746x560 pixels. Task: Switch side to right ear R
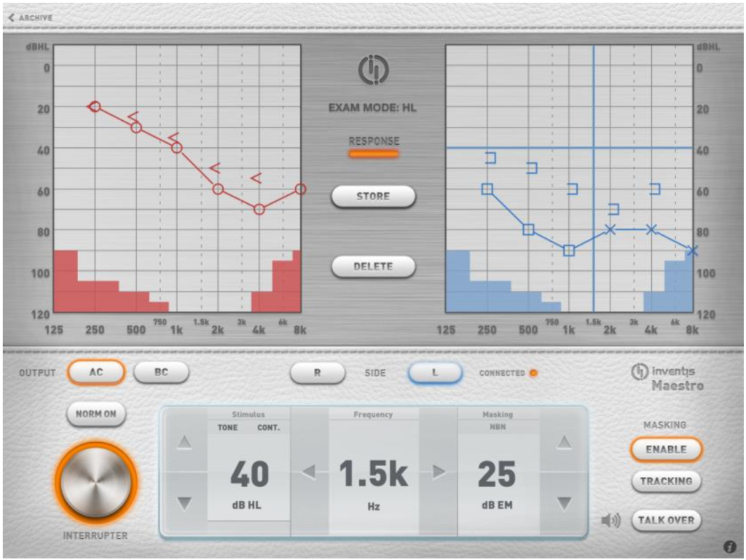(x=318, y=373)
